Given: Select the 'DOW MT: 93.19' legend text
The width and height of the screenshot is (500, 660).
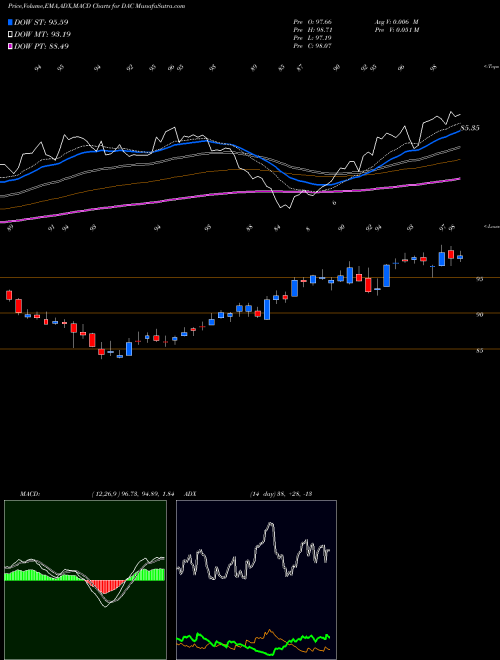Looking at the screenshot, I should [42, 35].
